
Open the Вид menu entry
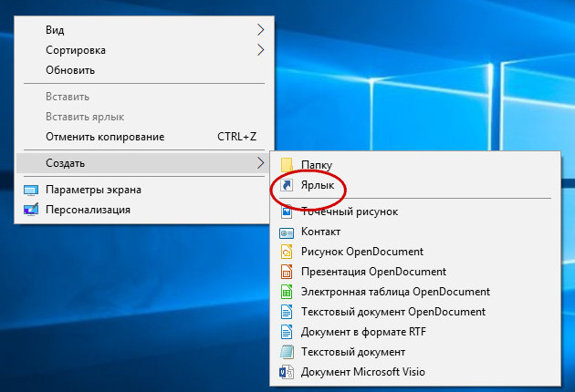[144, 30]
